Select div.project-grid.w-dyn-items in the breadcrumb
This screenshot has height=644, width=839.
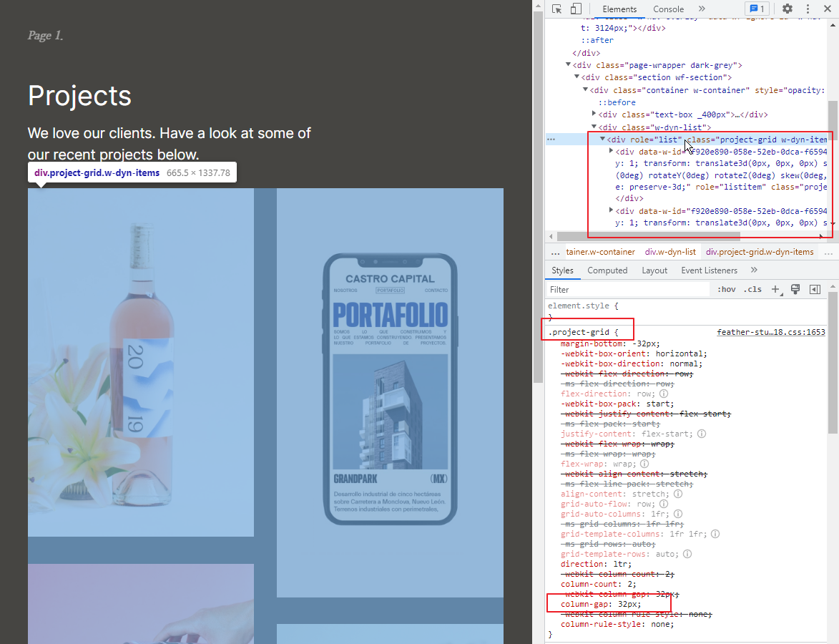coord(760,252)
